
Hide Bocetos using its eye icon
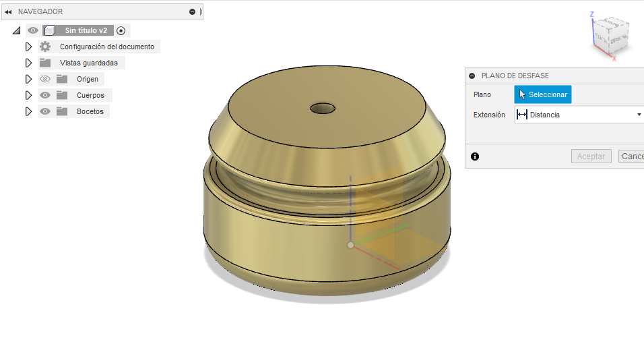[x=45, y=111]
